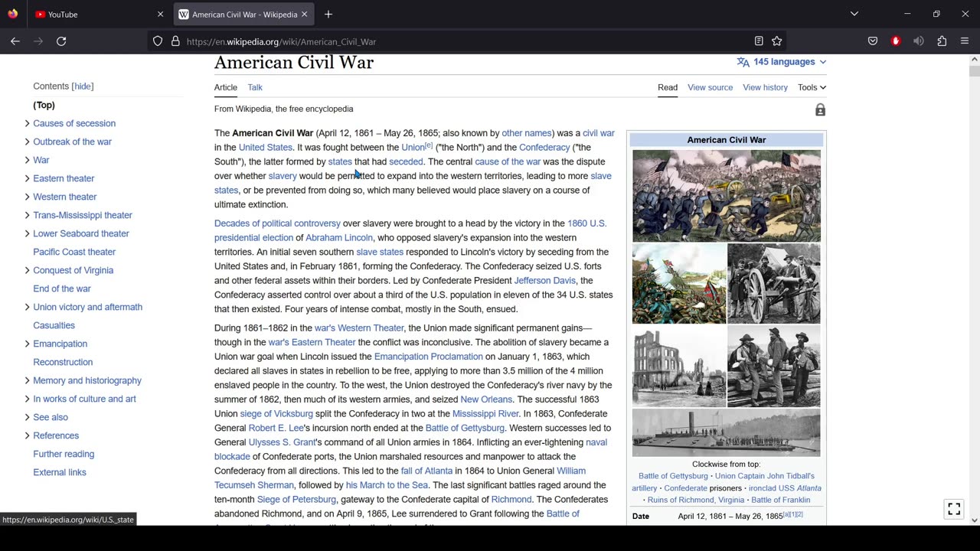Close the American Civil War Wikipedia tab
Image resolution: width=980 pixels, height=551 pixels.
[304, 14]
